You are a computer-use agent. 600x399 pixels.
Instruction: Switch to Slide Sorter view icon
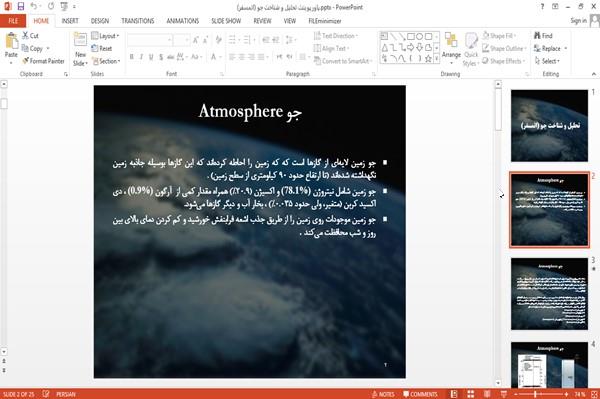tap(470, 394)
